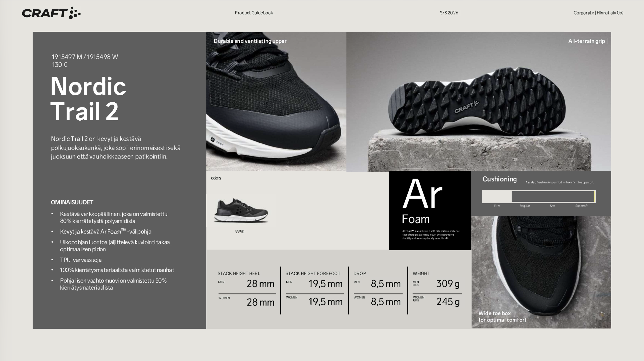Click the S/S 2026 season label
The width and height of the screenshot is (644, 361).
[449, 13]
